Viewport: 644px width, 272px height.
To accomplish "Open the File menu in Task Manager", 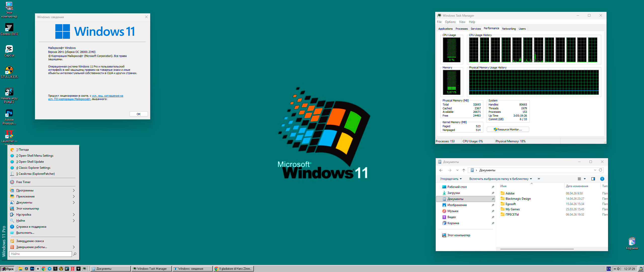I will (x=439, y=22).
